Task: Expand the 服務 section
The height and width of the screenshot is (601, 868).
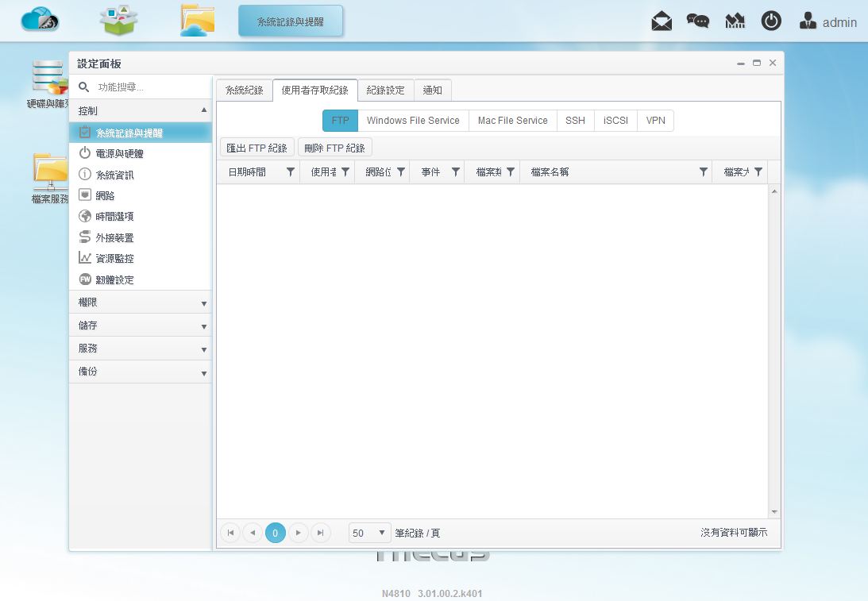Action: click(141, 349)
